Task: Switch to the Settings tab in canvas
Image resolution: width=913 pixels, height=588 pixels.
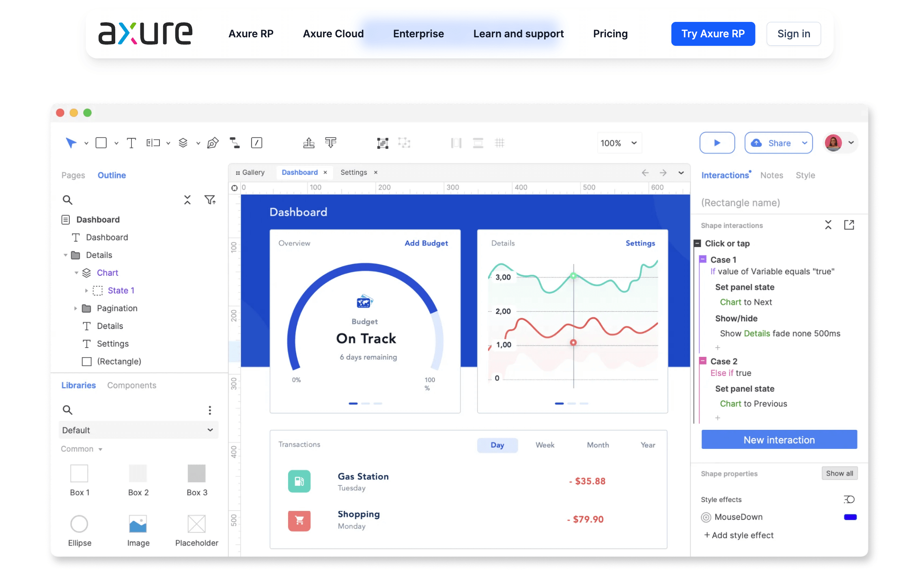Action: [353, 172]
